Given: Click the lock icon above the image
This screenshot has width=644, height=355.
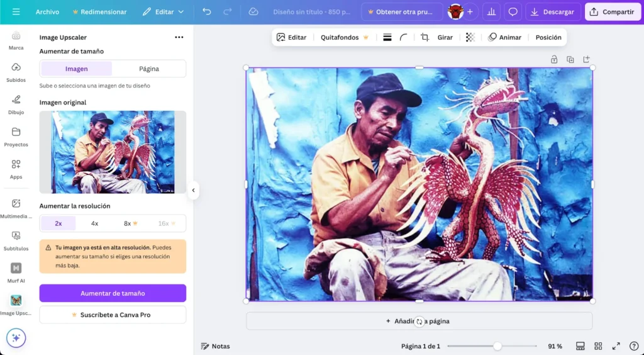Looking at the screenshot, I should [x=554, y=59].
